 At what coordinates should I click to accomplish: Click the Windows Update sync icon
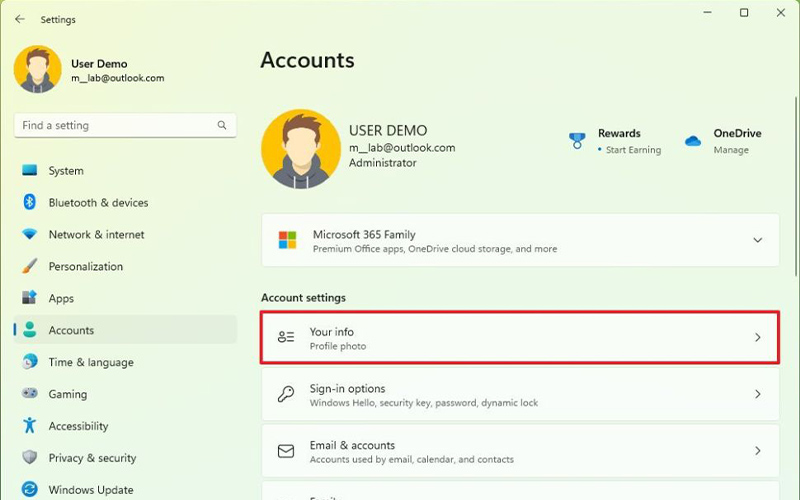(x=30, y=489)
